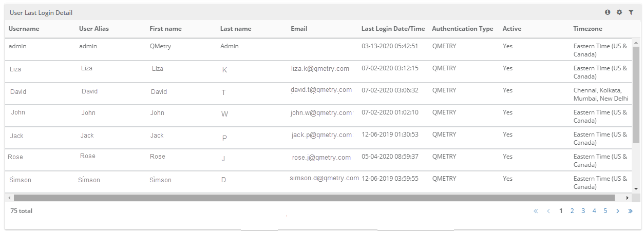644x231 pixels.
Task: Click login time 07-02-2020 03:12:15
Action: click(x=390, y=68)
